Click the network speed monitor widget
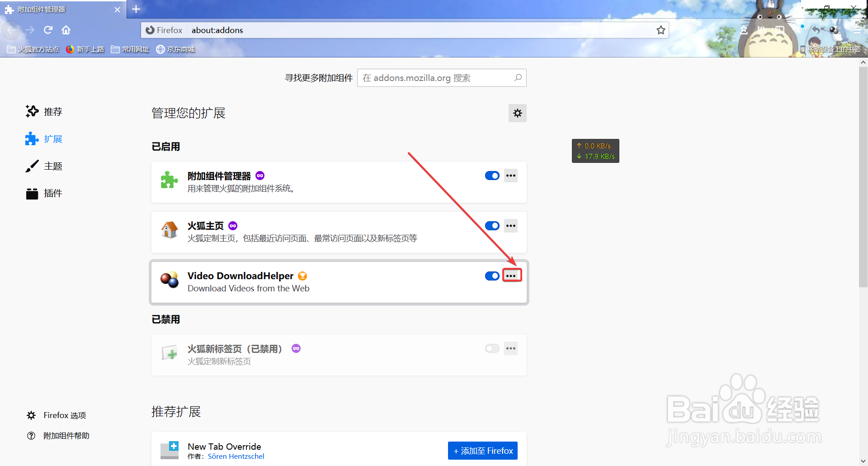Screen dimensions: 868x466 click(595, 151)
